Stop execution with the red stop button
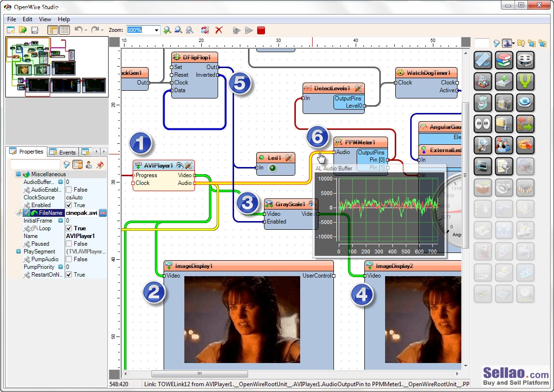The width and height of the screenshot is (554, 392). [x=261, y=30]
